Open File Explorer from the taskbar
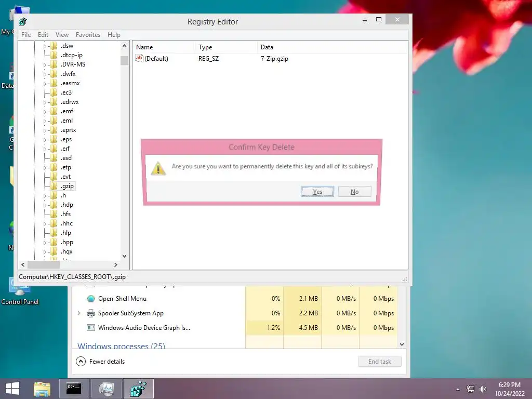Screen dimensions: 532x399 [42, 389]
